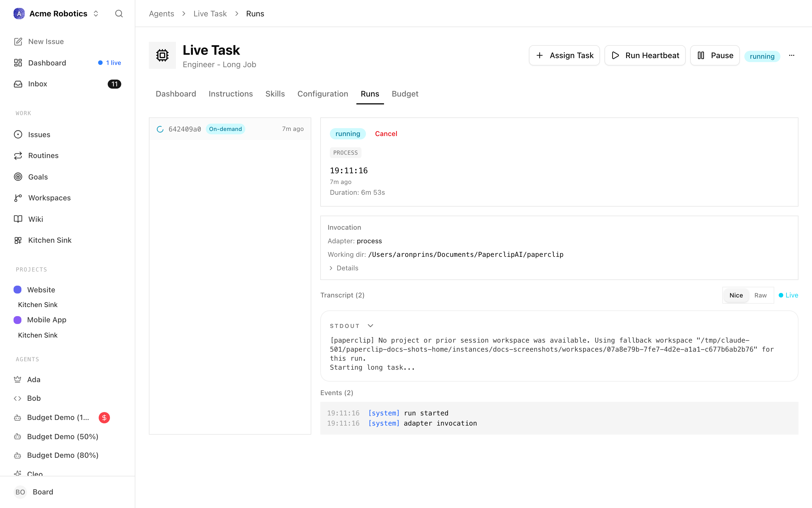
Task: Open the Acme Robotics company switcher
Action: [56, 14]
